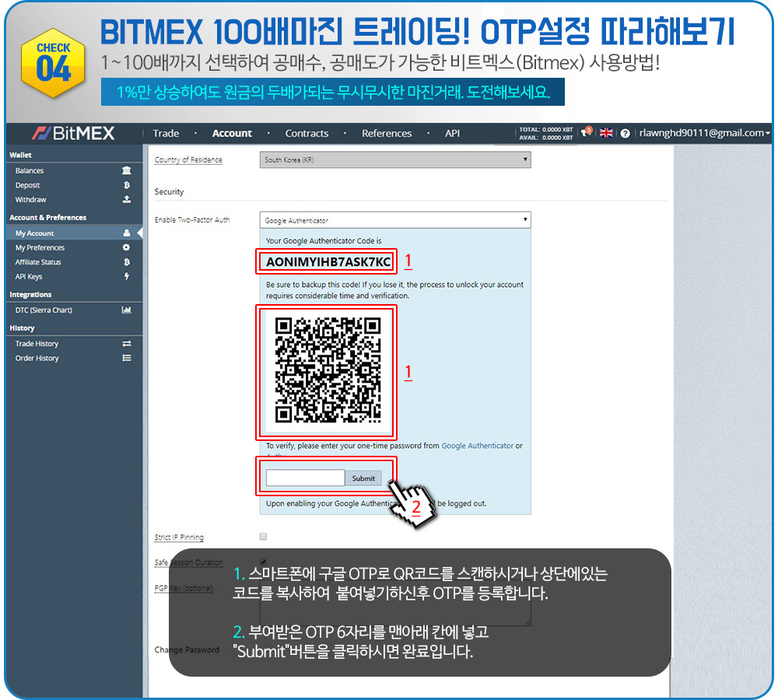778x700 pixels.
Task: Click the DTC Sierra Chart icon
Action: coord(127,310)
